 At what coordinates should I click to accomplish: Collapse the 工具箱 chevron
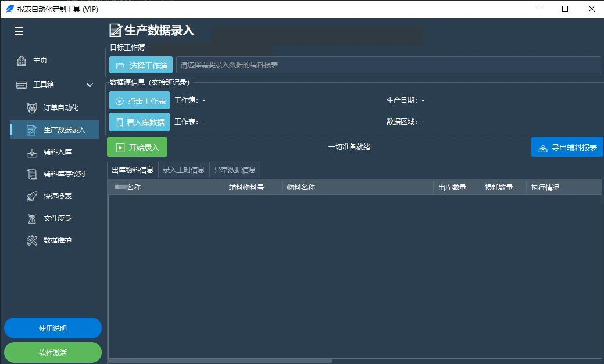coord(90,85)
